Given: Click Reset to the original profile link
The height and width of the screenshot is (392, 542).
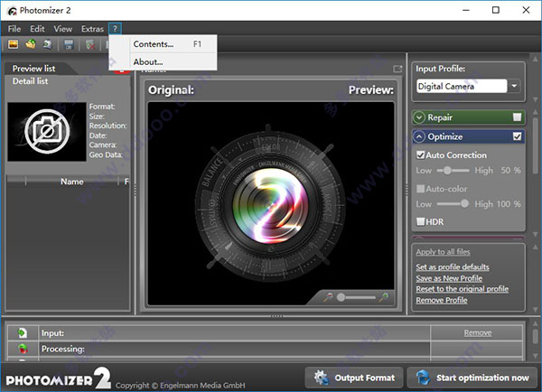Looking at the screenshot, I should click(x=463, y=289).
